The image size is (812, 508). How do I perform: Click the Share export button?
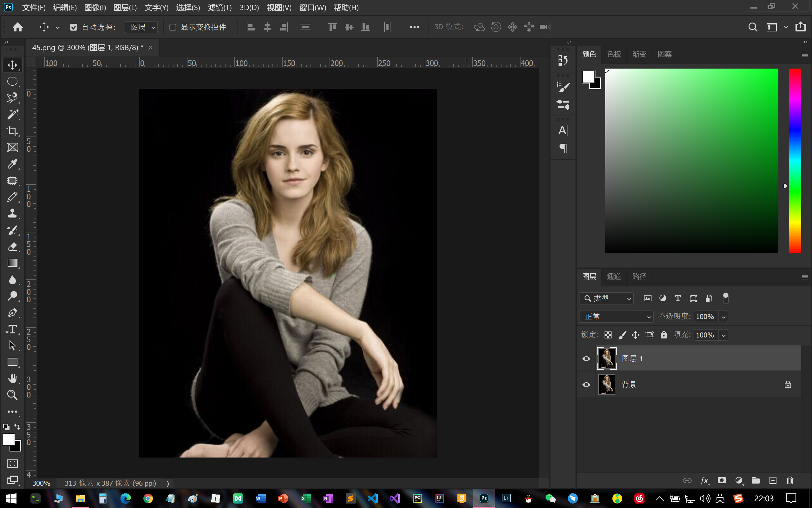800,27
